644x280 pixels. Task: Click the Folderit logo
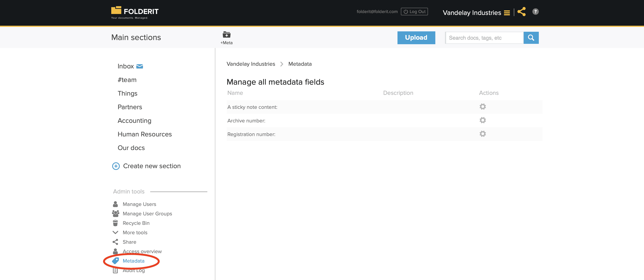[135, 12]
